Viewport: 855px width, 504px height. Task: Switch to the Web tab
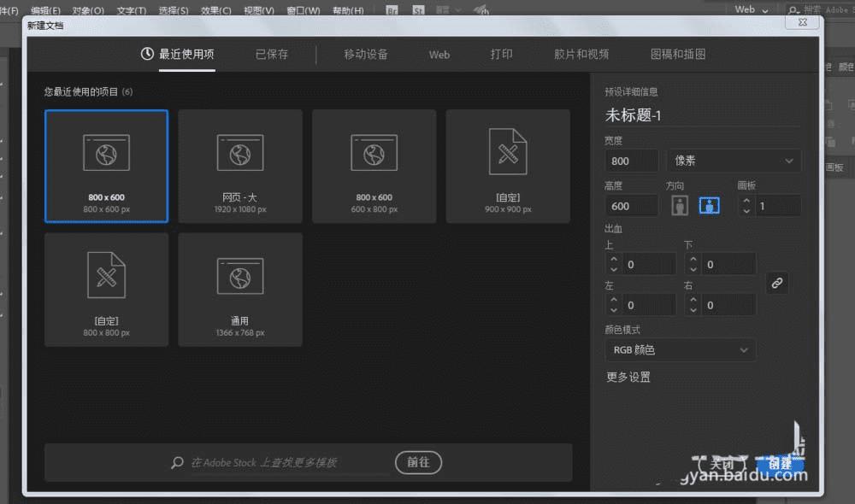439,55
